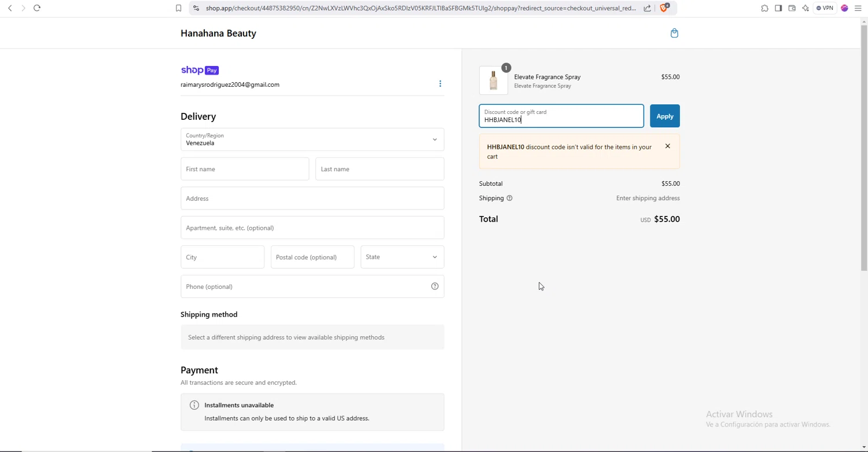Toggle the browser sidebar panel icon
The width and height of the screenshot is (868, 452).
pyautogui.click(x=778, y=8)
